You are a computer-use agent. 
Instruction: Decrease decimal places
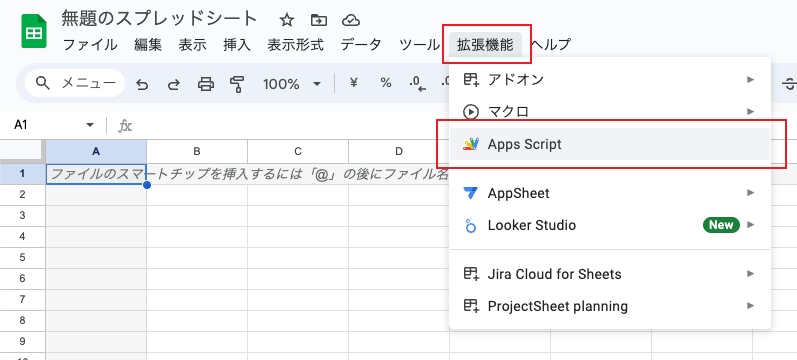(417, 84)
